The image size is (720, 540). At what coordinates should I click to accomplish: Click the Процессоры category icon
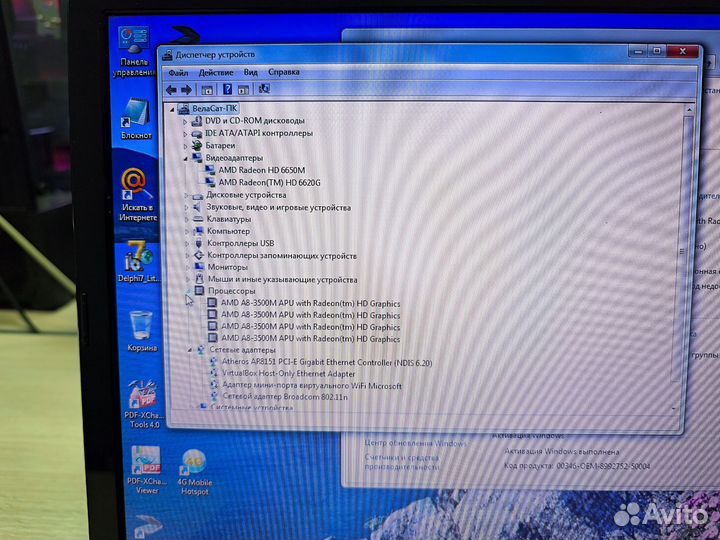coord(199,291)
